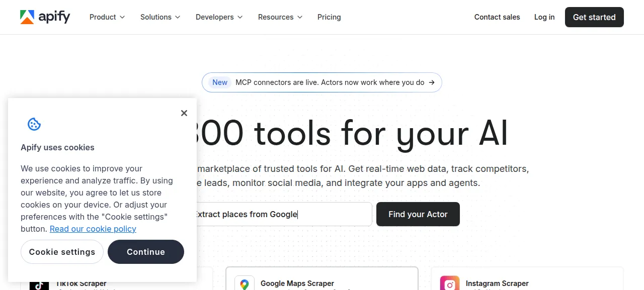The image size is (644, 290).
Task: Go to the Pricing page
Action: 329,17
